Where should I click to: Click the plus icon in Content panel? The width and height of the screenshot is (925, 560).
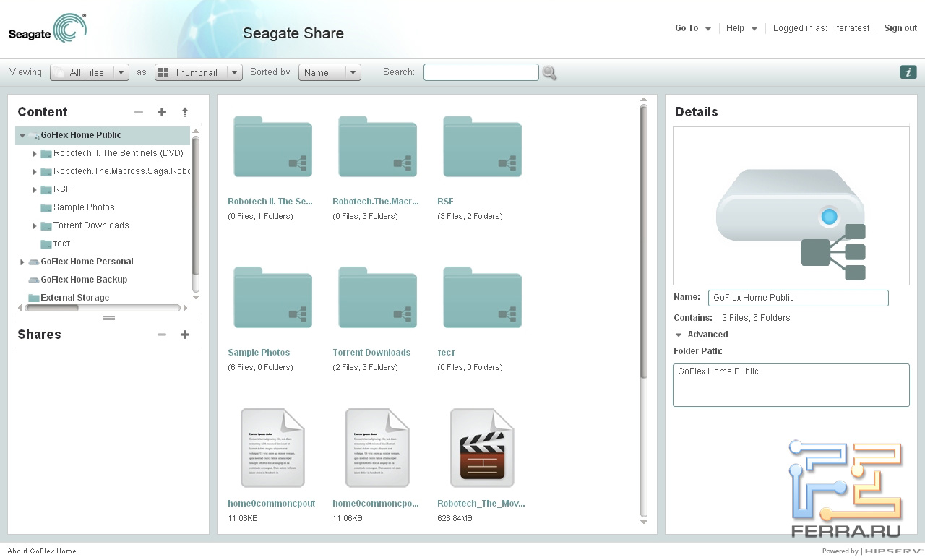(x=162, y=112)
